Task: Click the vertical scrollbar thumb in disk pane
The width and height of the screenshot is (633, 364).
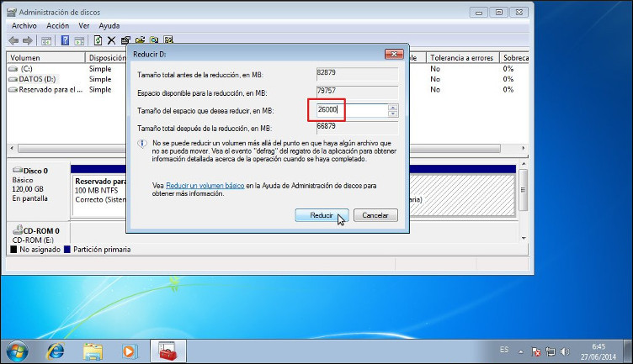Action: coord(524,189)
